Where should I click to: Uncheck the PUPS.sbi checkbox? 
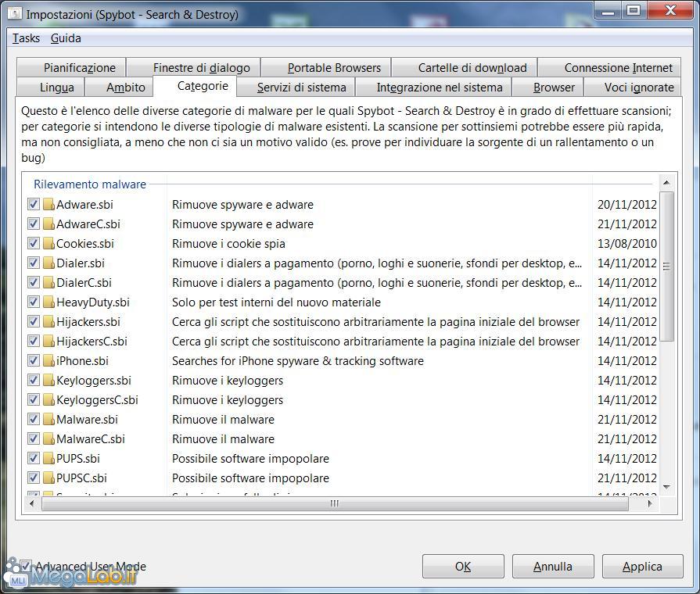[x=34, y=458]
